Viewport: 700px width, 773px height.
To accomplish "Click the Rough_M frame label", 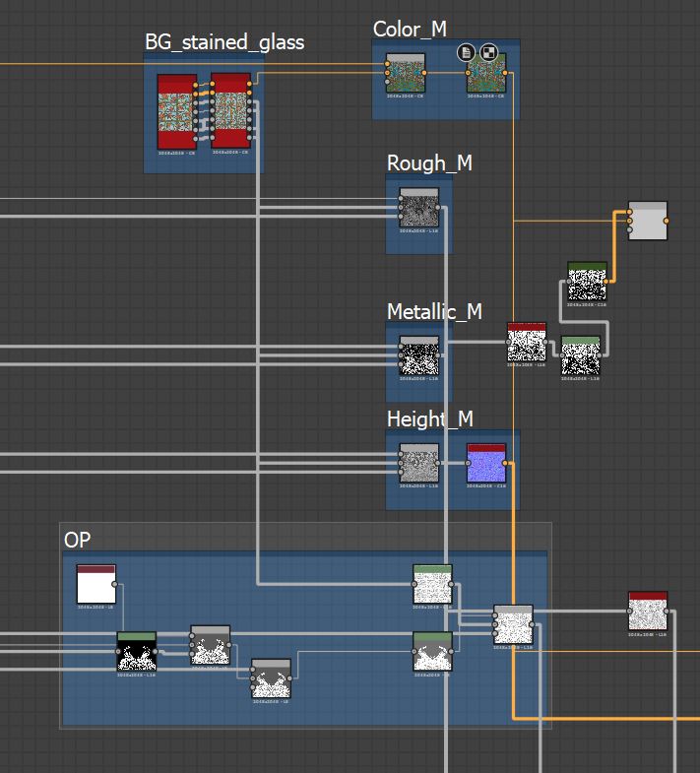I will point(429,163).
